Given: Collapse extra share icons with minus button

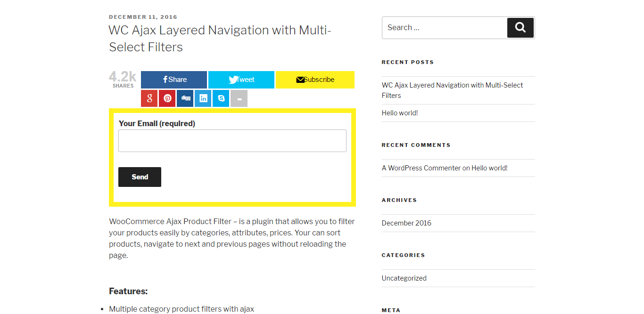Looking at the screenshot, I should point(239,98).
